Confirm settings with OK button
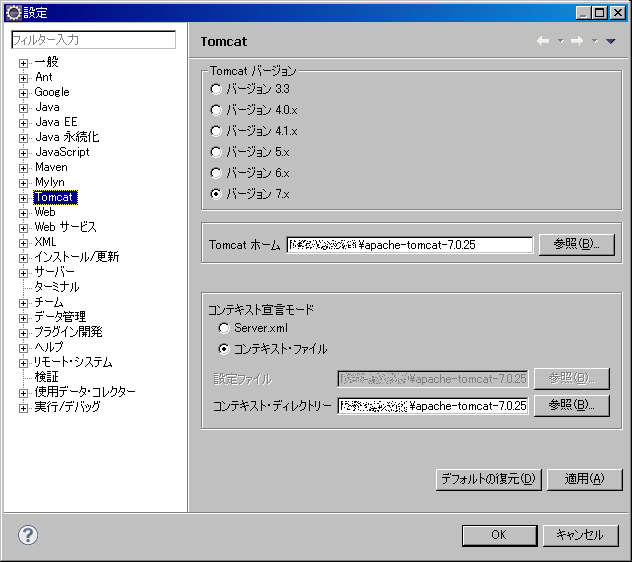This screenshot has width=632, height=562. coord(499,535)
